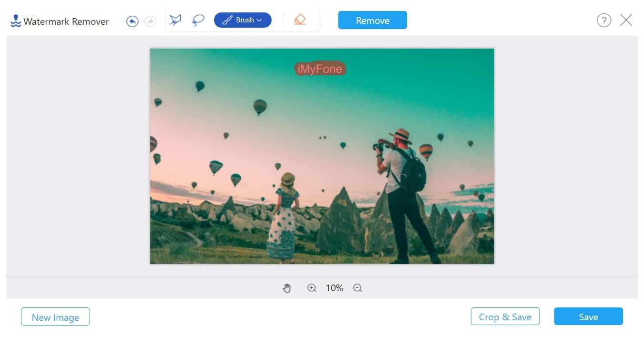Image resolution: width=644 pixels, height=337 pixels.
Task: Open the help question mark icon
Action: (604, 20)
